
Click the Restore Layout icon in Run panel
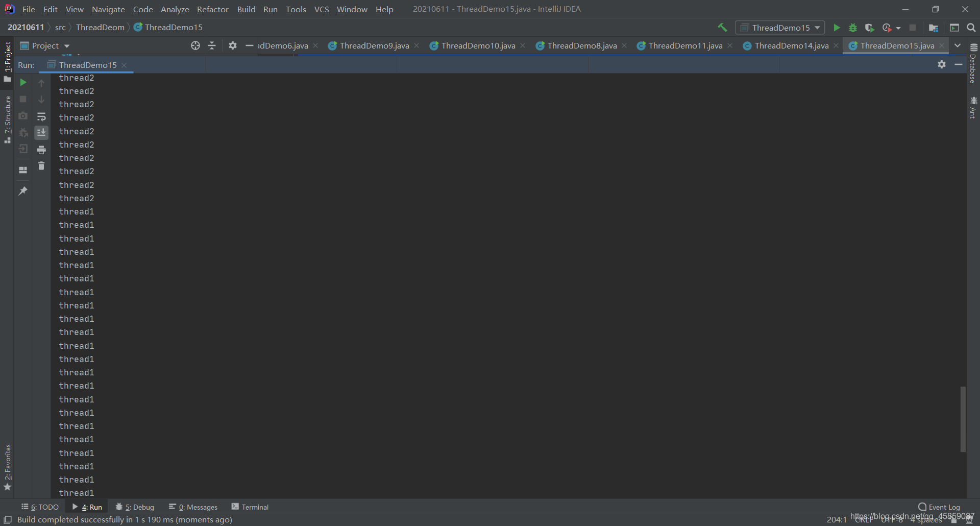[23, 170]
